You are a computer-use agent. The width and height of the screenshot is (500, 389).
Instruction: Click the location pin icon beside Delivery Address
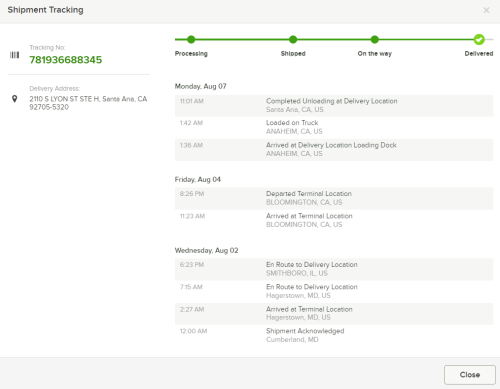coord(14,99)
